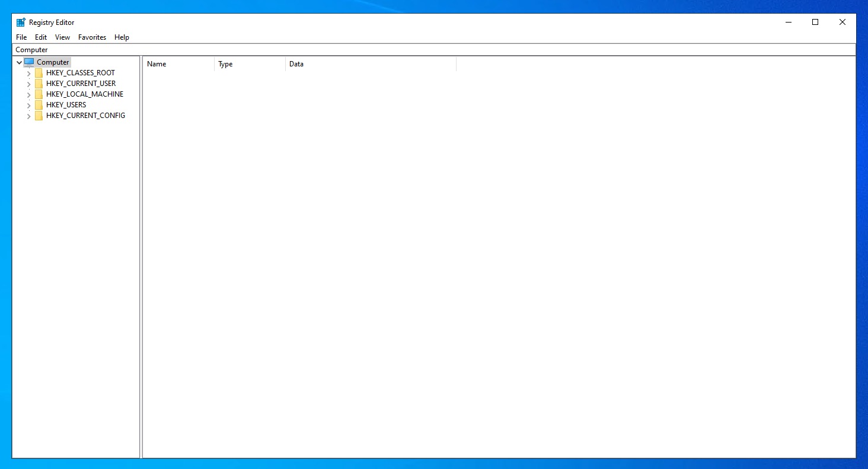Click the HKEY_CURRENT_CONFIG folder icon
Viewport: 868px width, 469px height.
39,116
